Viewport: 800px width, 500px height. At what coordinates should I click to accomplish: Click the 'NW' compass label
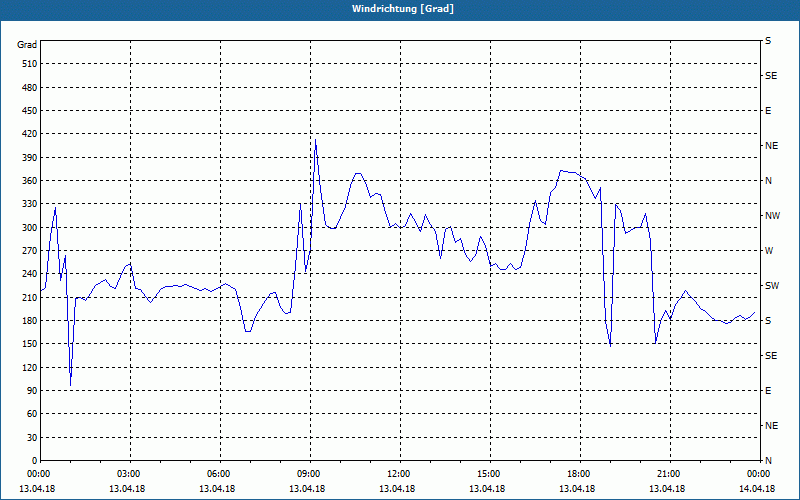click(772, 216)
